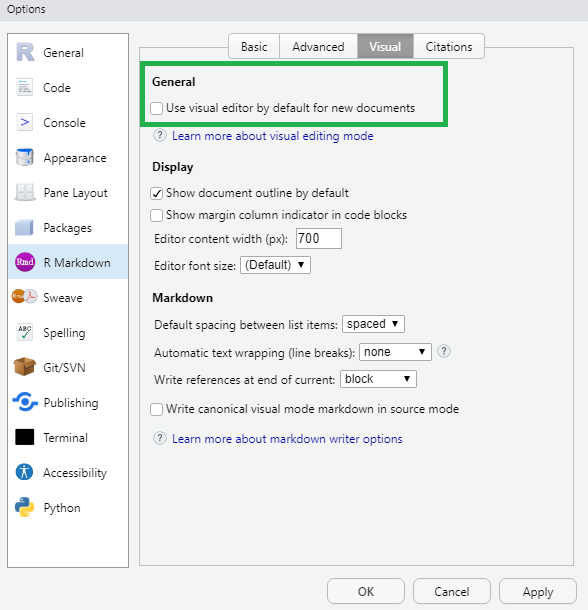Select Sweave label in the sidebar
This screenshot has width=588, height=610.
(x=63, y=298)
